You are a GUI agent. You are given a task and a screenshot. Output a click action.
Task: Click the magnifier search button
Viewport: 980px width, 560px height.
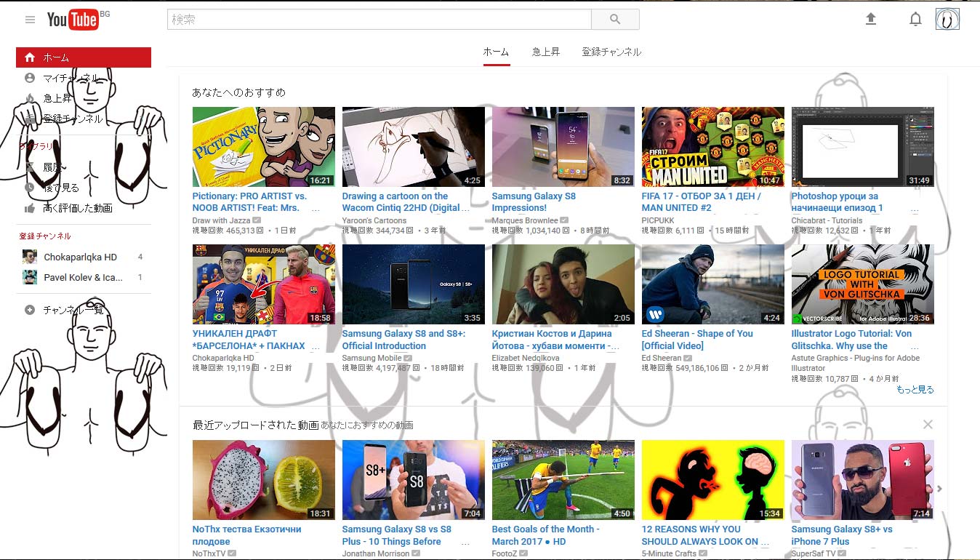[615, 20]
